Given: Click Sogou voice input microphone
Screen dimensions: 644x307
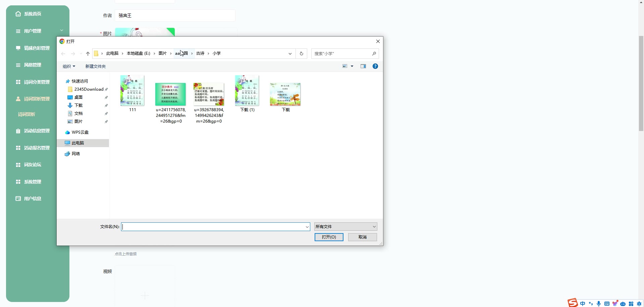Looking at the screenshot, I should 599,304.
